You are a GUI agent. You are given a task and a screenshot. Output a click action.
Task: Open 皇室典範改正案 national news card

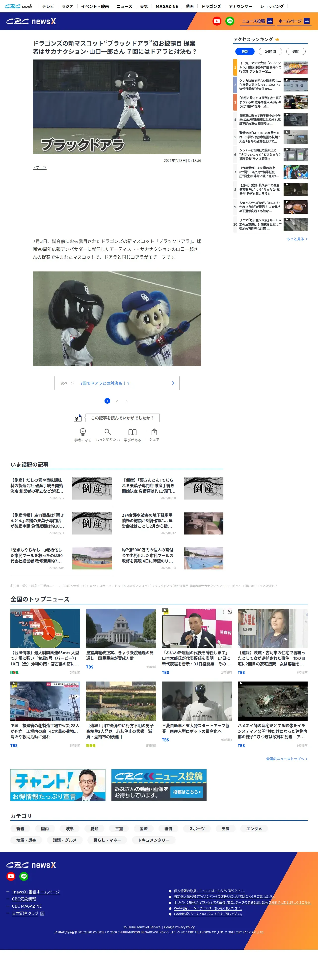121,639
